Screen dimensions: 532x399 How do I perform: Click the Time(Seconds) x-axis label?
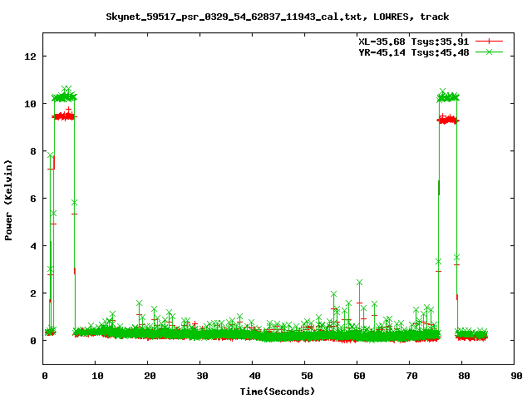277,392
